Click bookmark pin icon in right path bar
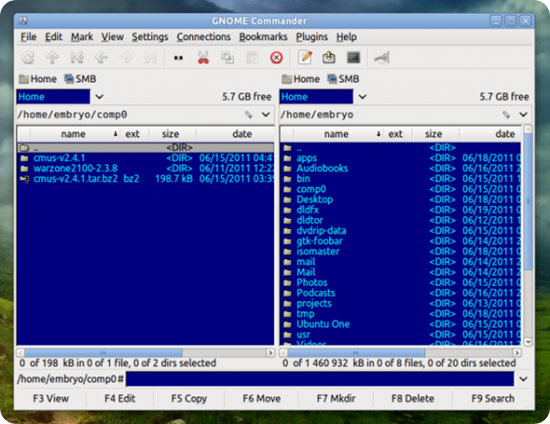 point(506,115)
